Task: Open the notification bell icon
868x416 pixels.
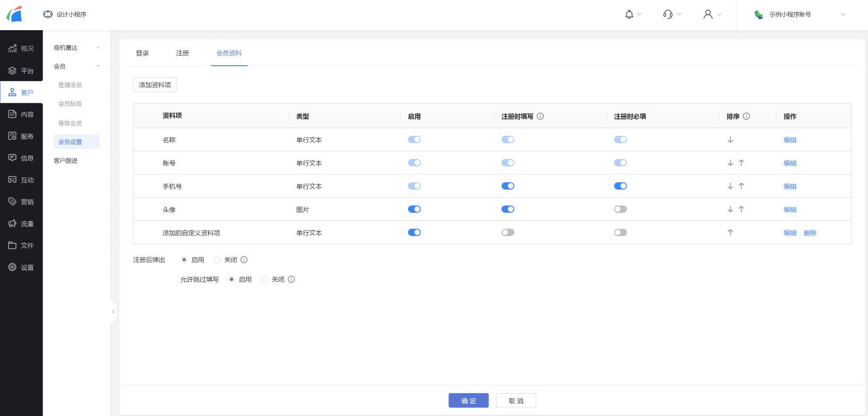Action: coord(629,14)
